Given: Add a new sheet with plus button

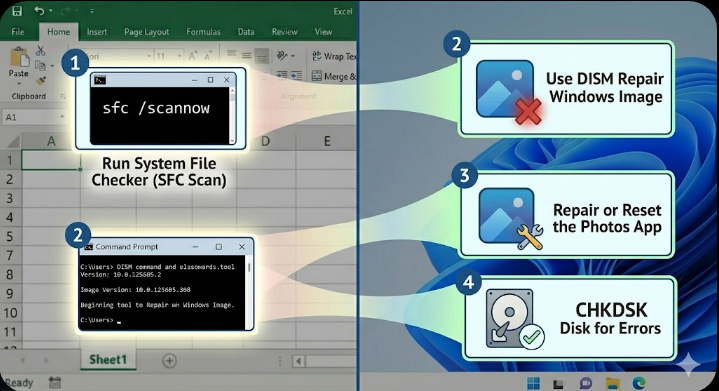Looking at the screenshot, I should click(x=169, y=361).
